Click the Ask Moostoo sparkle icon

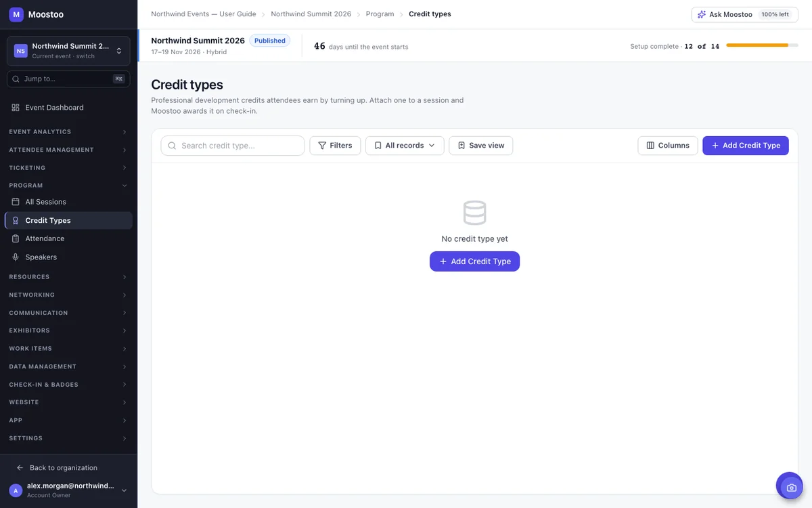702,14
